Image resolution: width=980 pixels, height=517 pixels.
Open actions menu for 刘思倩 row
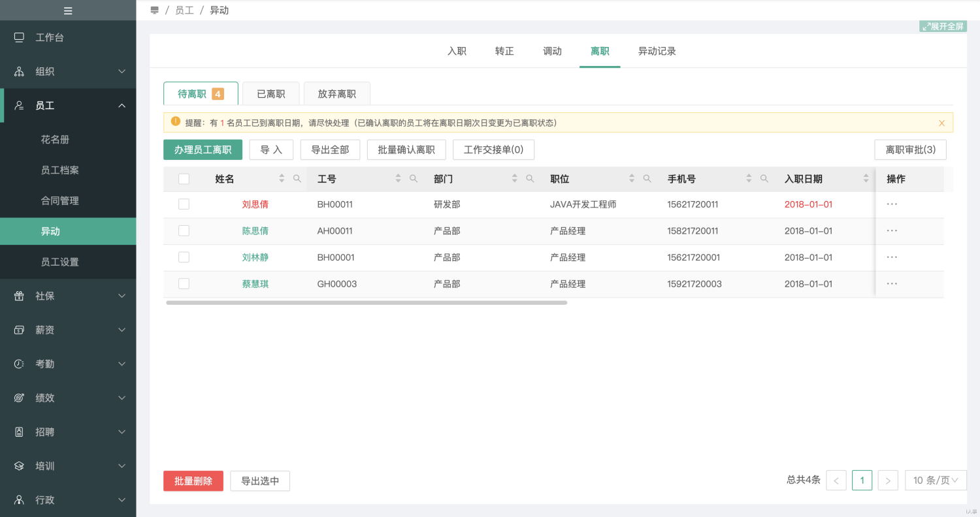(892, 204)
